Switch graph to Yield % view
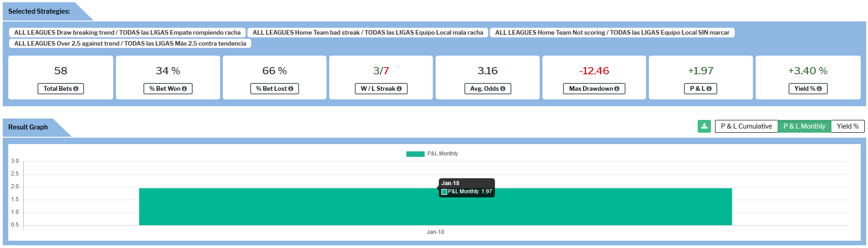 pos(847,126)
